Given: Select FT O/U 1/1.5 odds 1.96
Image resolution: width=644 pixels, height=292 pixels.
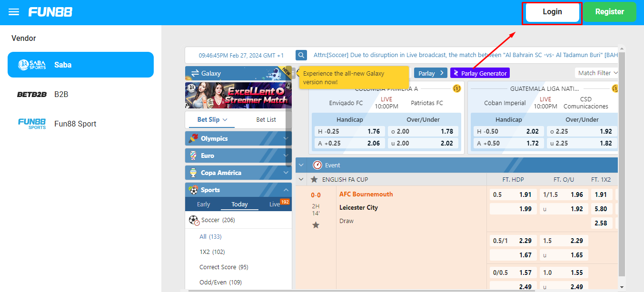Looking at the screenshot, I should tap(564, 195).
